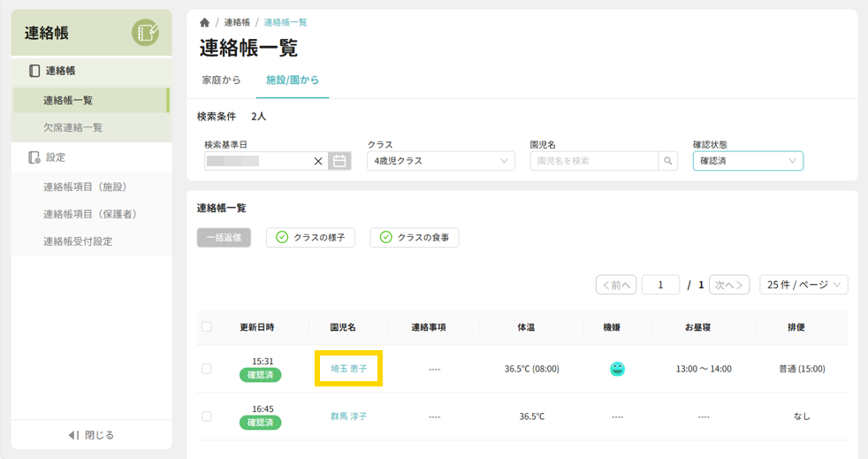Image resolution: width=868 pixels, height=459 pixels.
Task: Open 欠席連絡一覧 in the sidebar
Action: point(73,127)
